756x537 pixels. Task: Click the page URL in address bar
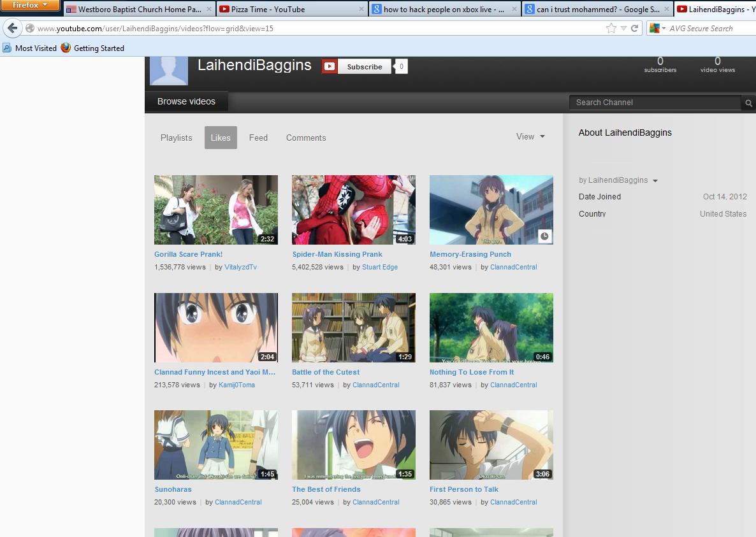pos(156,29)
